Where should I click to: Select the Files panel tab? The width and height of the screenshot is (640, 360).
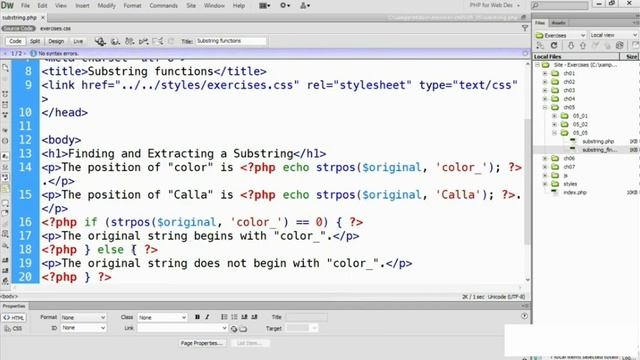pyautogui.click(x=540, y=23)
